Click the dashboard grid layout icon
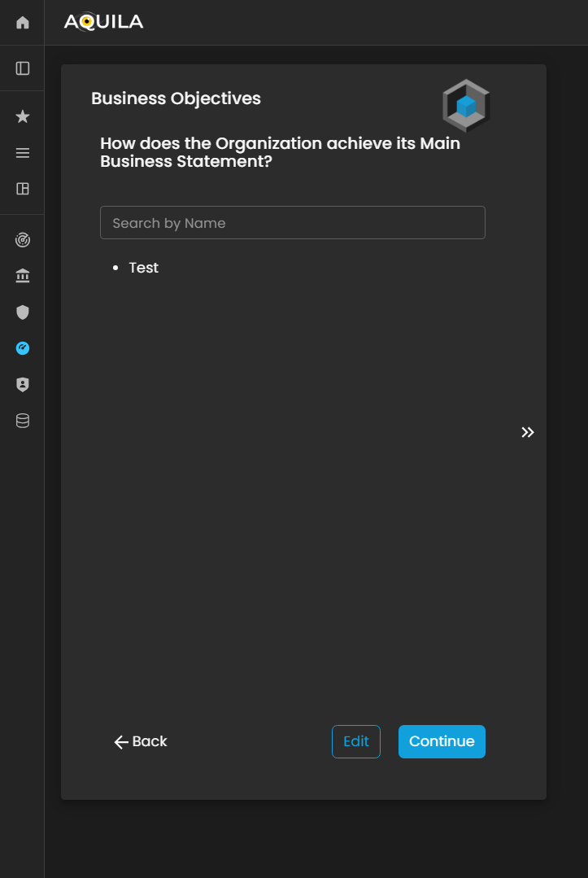Image resolution: width=588 pixels, height=878 pixels. tap(23, 189)
